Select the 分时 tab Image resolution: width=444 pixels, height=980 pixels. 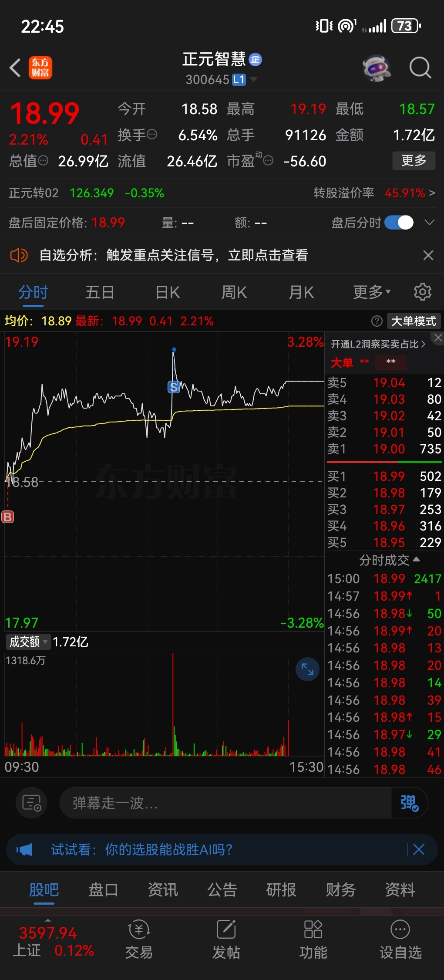pos(33,292)
